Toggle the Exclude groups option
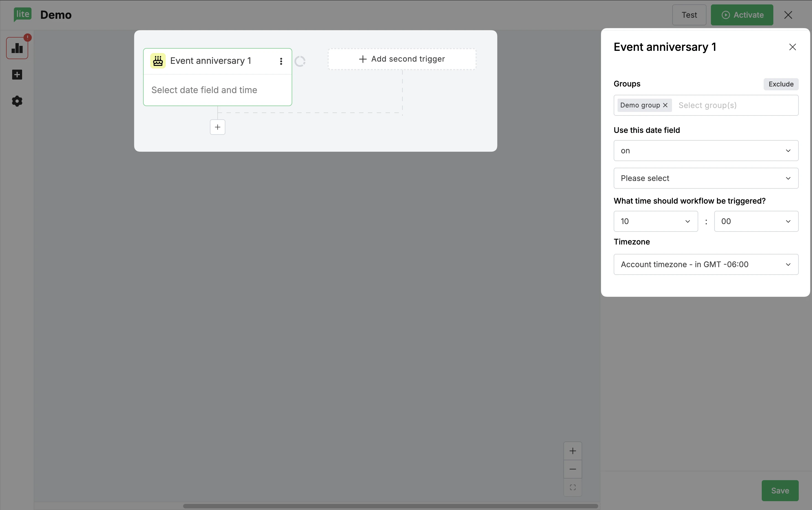Image resolution: width=812 pixels, height=510 pixels. coord(781,84)
